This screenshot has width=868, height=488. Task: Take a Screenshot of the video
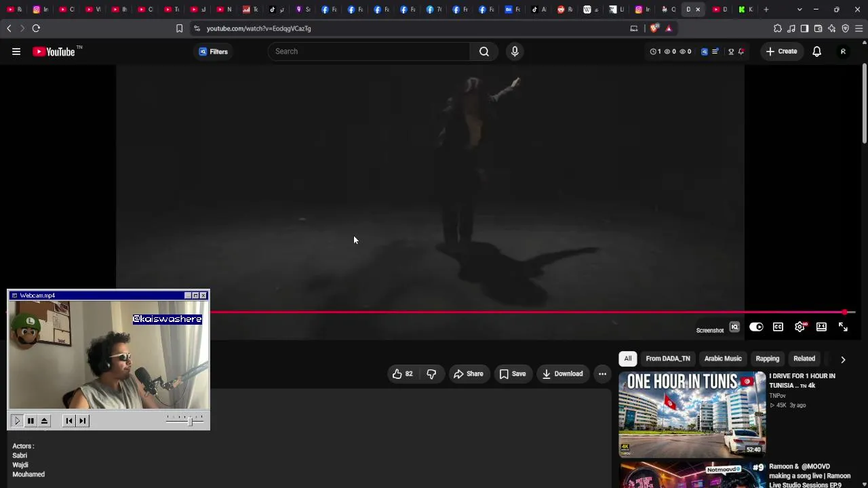(x=710, y=331)
